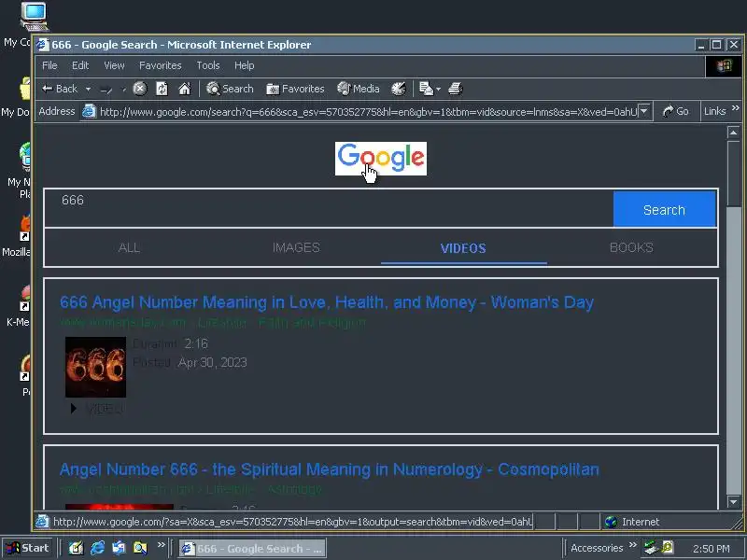
Task: Click the address bar URL field
Action: point(368,112)
